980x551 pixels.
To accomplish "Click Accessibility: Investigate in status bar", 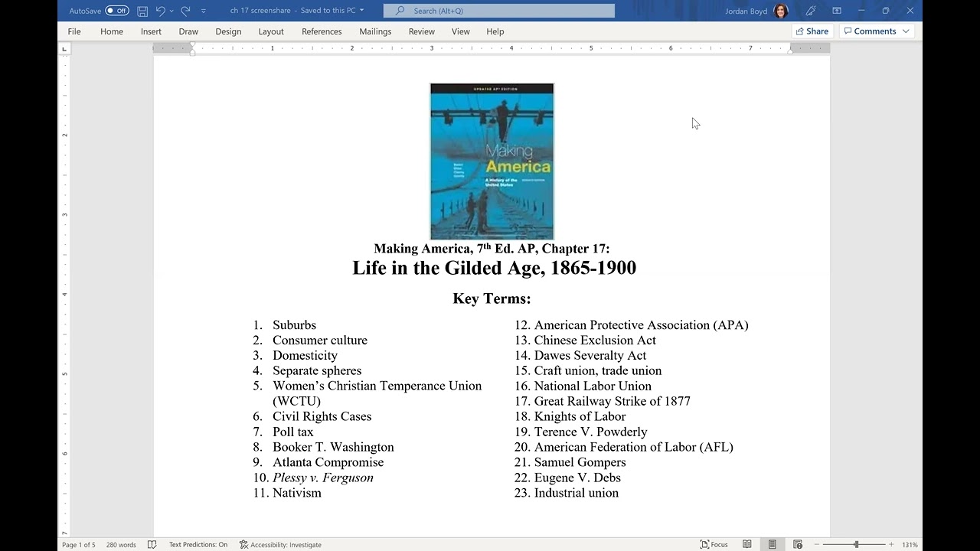I will pyautogui.click(x=280, y=545).
